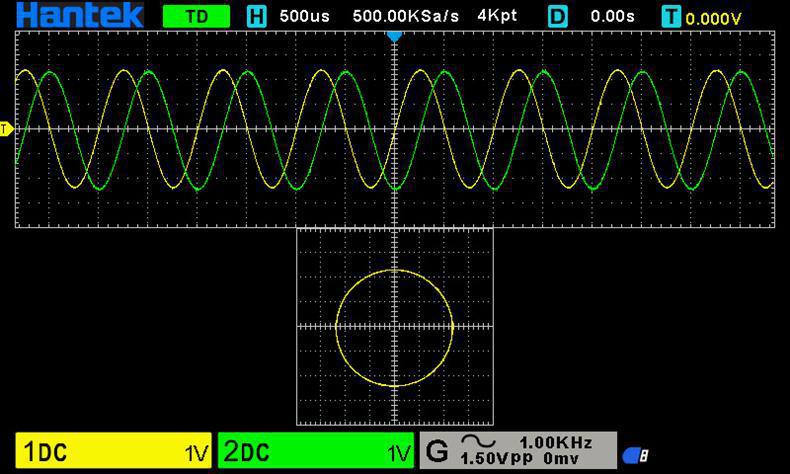790x474 pixels.
Task: Click the yellow trigger level marker at left edge
Action: (x=5, y=129)
